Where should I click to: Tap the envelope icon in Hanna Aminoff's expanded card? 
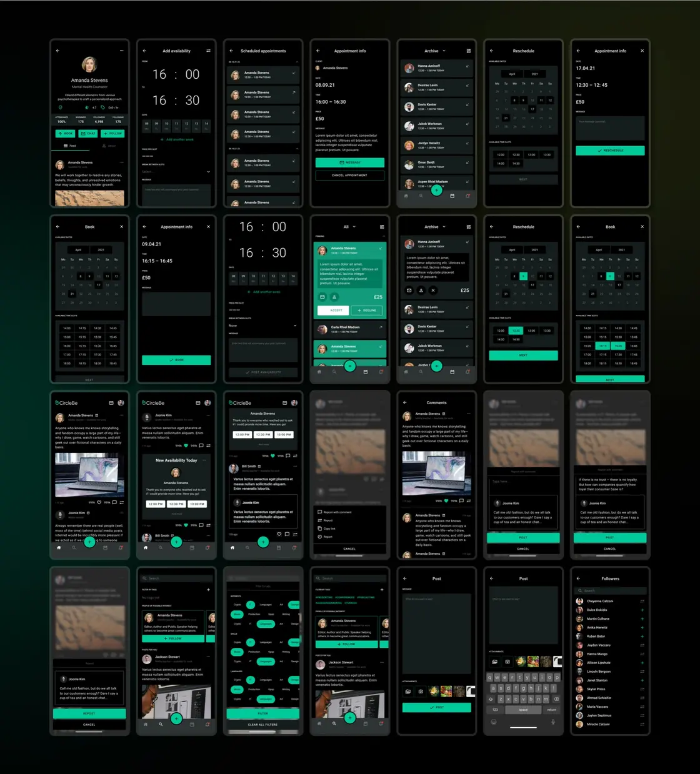coord(409,290)
